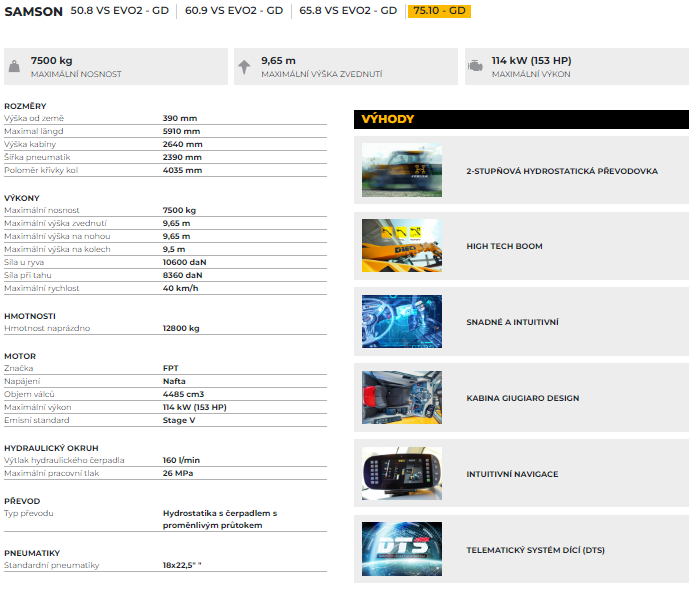Click the SAMSON series heading
693x597 pixels.
[x=34, y=11]
